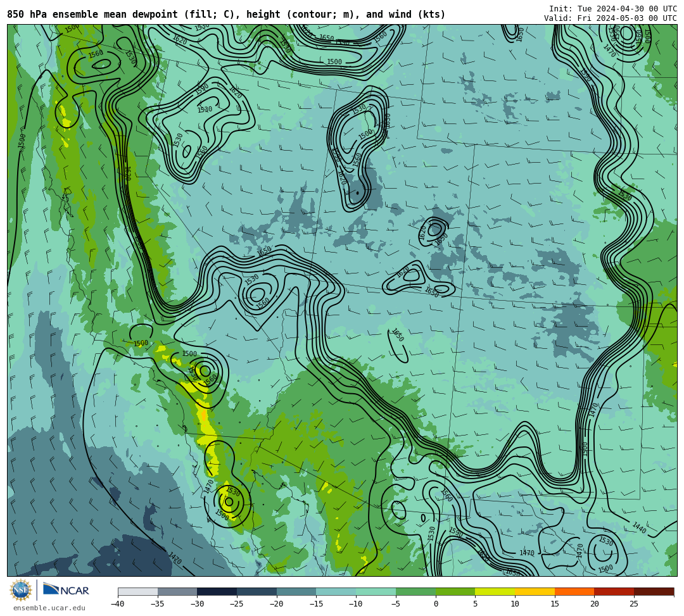Click the positive 15 colorbar tick label
Screen dimensions: 684x616
554,604
